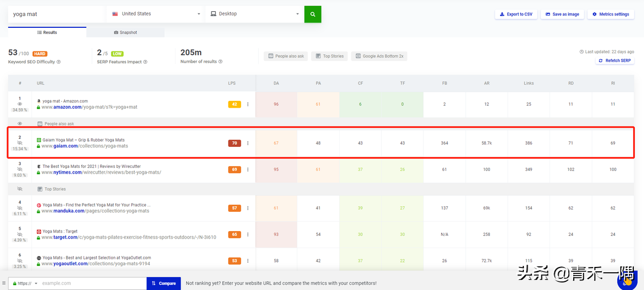Open the www.yogaoutlet.com result link

[96, 264]
